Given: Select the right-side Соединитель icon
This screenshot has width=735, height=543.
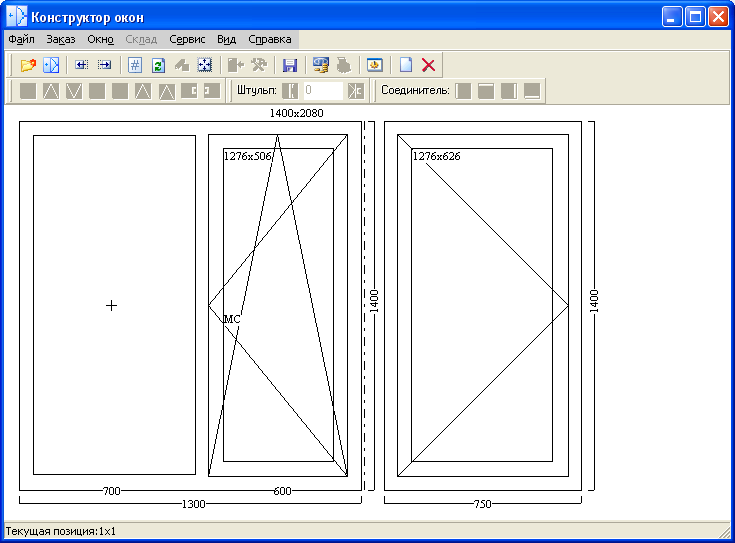Looking at the screenshot, I should click(509, 90).
